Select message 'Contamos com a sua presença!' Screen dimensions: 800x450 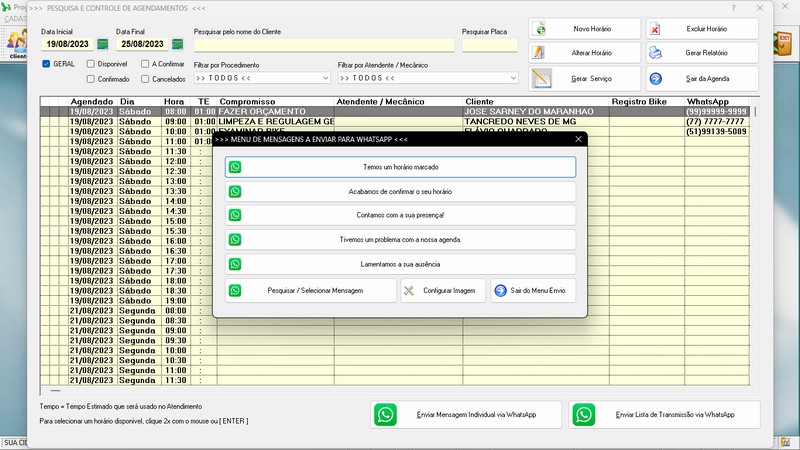click(401, 215)
